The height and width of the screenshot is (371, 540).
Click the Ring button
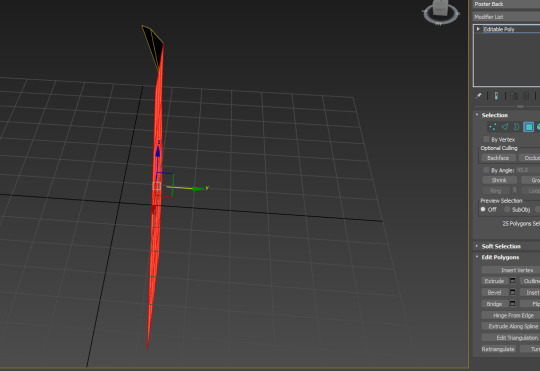pyautogui.click(x=496, y=190)
